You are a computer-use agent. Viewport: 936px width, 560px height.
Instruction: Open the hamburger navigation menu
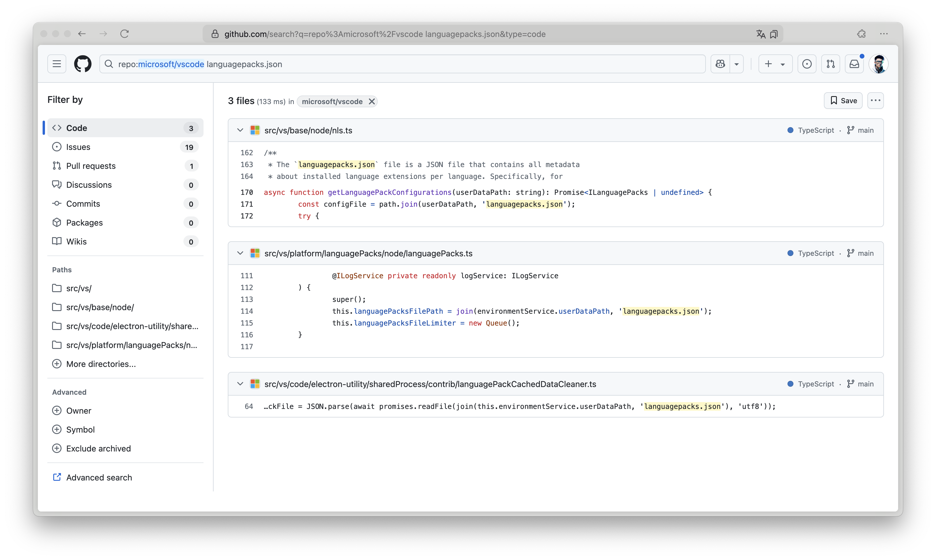click(57, 64)
